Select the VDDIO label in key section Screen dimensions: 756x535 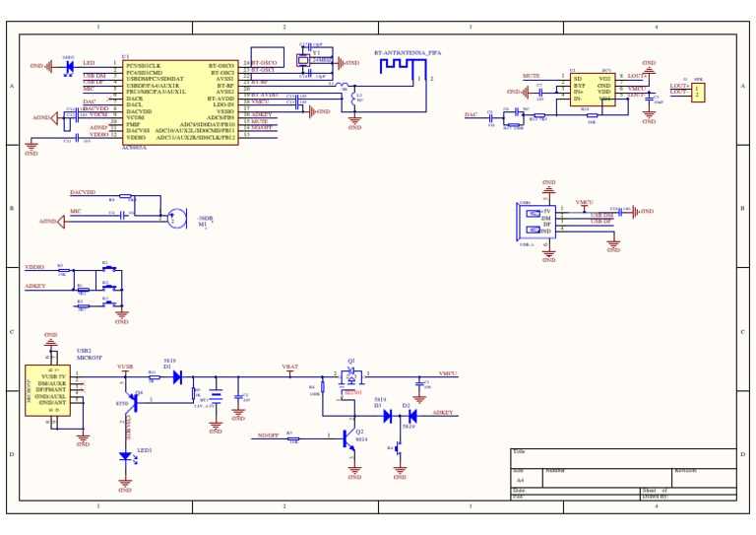point(34,267)
